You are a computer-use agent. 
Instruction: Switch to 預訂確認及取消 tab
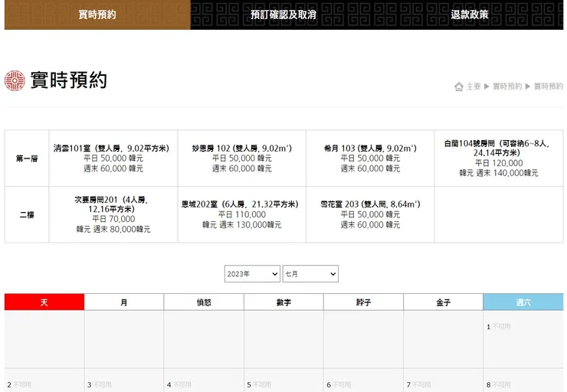(283, 15)
